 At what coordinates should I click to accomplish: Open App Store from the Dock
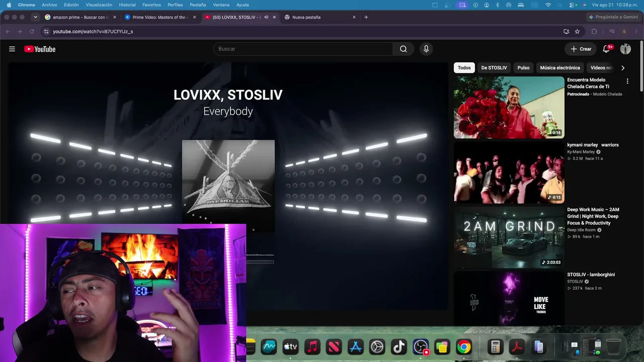coord(356,346)
